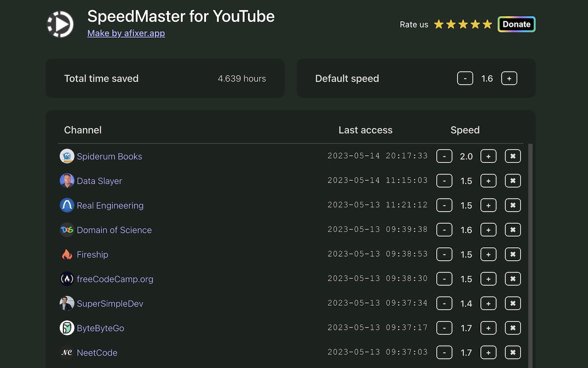Open the NeetCode channel link
The image size is (588, 368).
[x=97, y=353]
